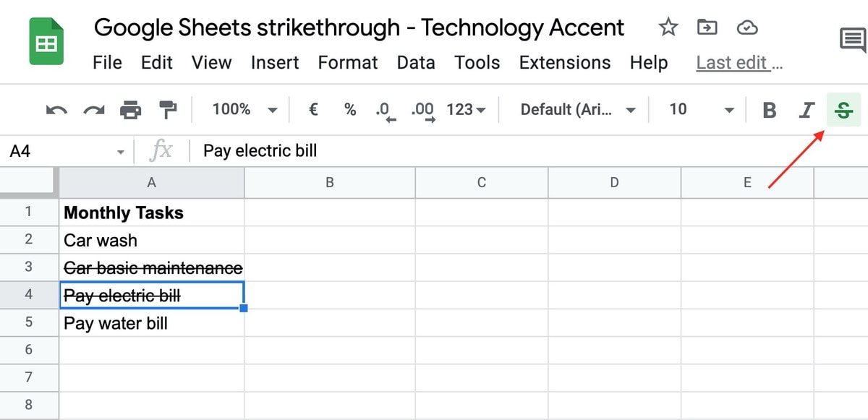Select column D header
Screen dimensions: 868x420
(x=615, y=183)
